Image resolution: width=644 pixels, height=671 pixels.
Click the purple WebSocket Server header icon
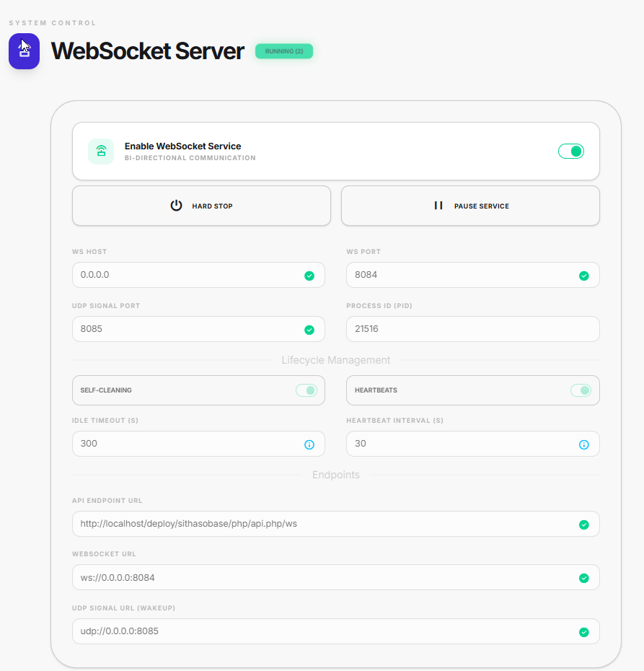[24, 51]
